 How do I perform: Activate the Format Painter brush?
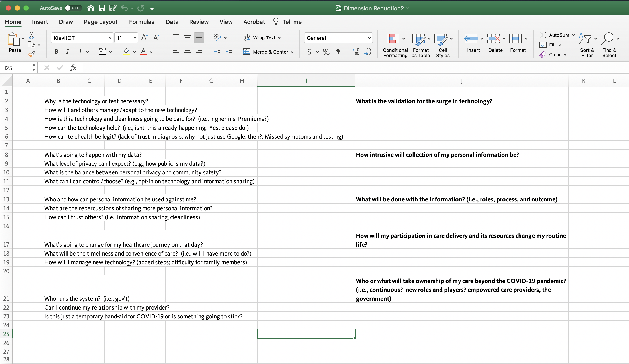coord(31,54)
